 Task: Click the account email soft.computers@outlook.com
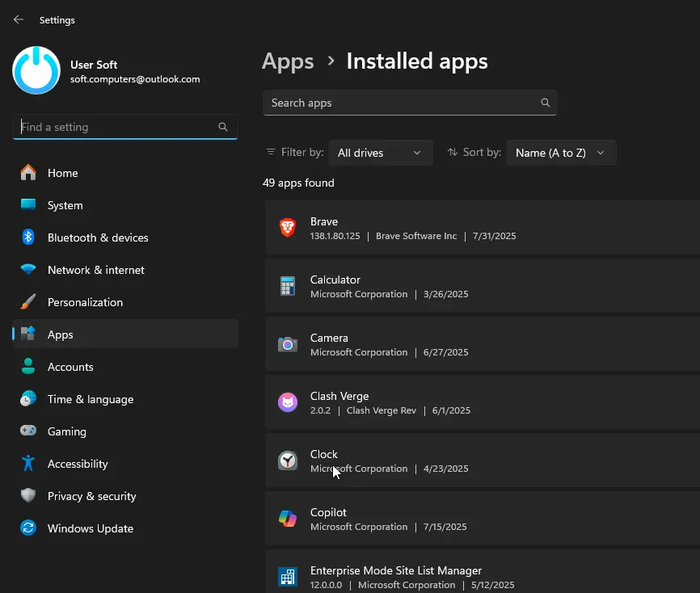(x=135, y=79)
